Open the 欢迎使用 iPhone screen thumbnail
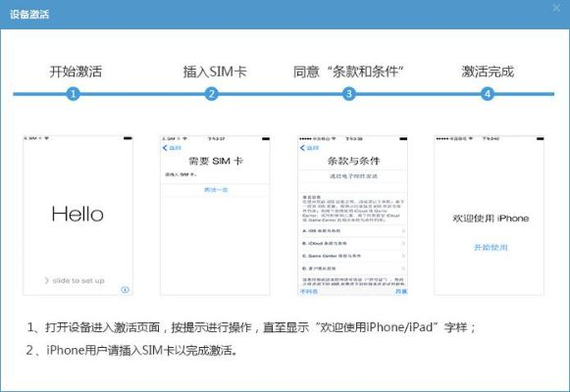 tap(490, 216)
